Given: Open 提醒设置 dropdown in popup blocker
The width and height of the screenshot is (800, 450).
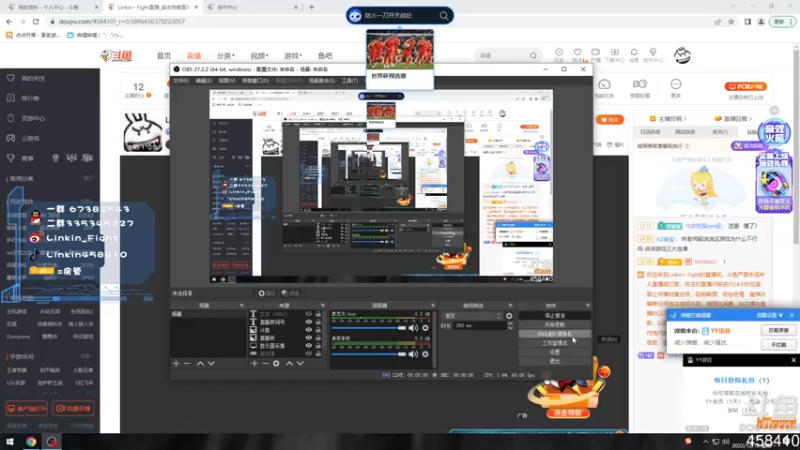Looking at the screenshot, I should (769, 315).
